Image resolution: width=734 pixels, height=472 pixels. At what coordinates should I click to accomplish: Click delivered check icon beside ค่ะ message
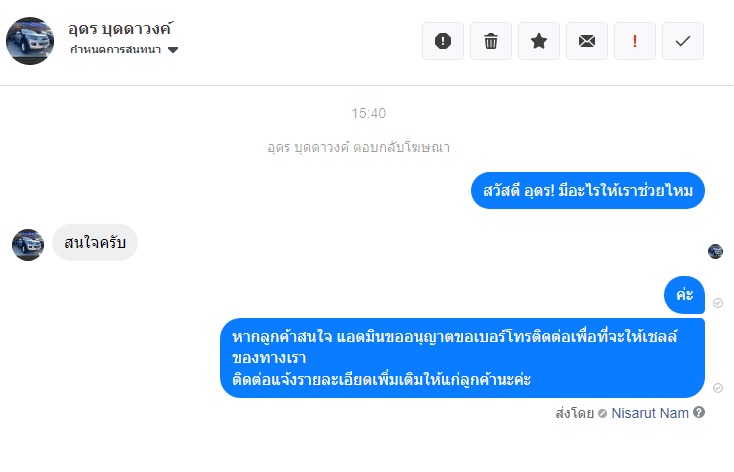point(717,302)
